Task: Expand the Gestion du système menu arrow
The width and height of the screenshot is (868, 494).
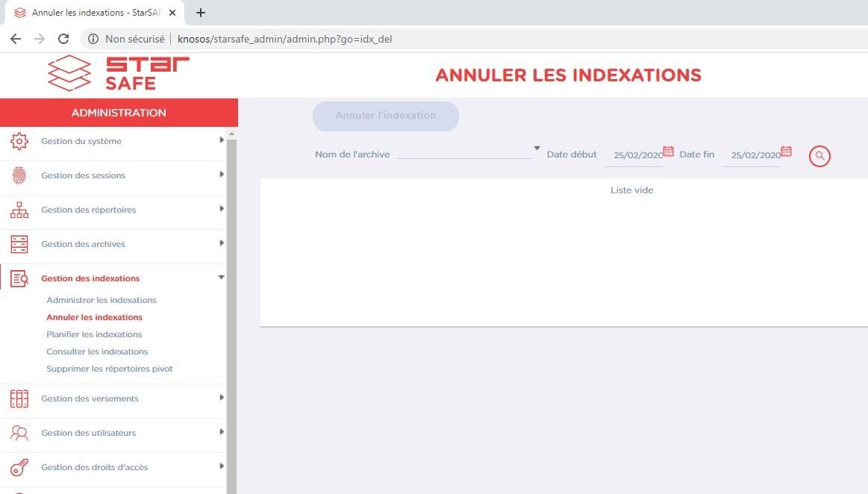Action: coord(221,140)
